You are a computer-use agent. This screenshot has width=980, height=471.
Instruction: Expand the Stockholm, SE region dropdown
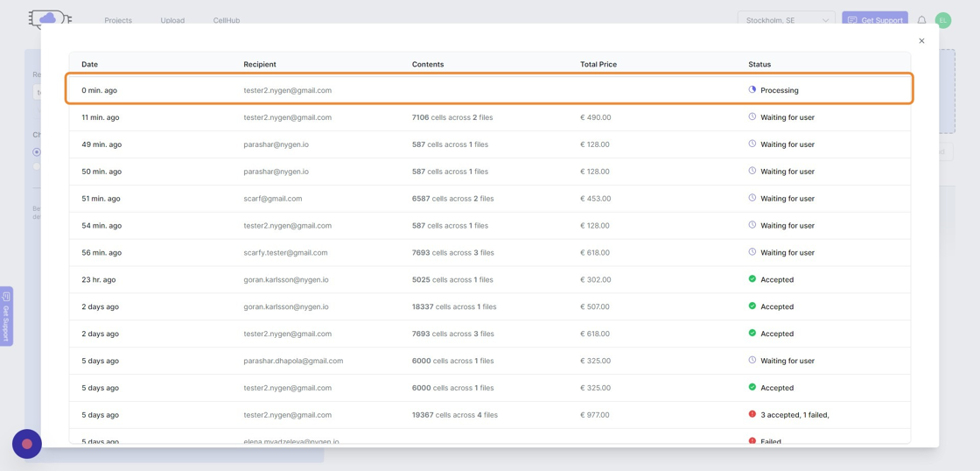click(x=786, y=20)
